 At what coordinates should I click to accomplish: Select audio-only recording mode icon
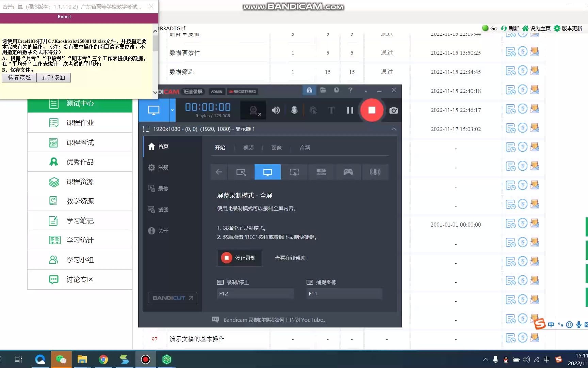point(375,172)
